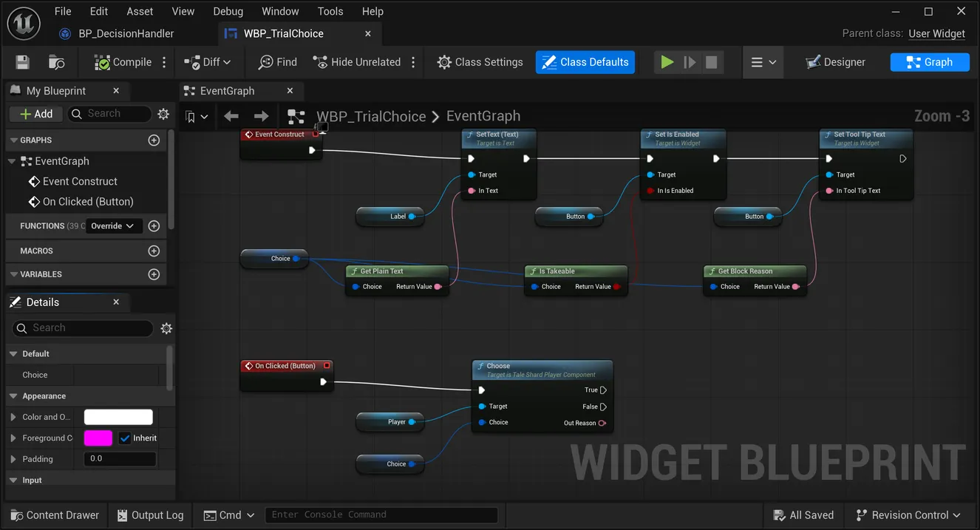Click the Padding value field
Image resolution: width=980 pixels, height=530 pixels.
[x=120, y=459]
